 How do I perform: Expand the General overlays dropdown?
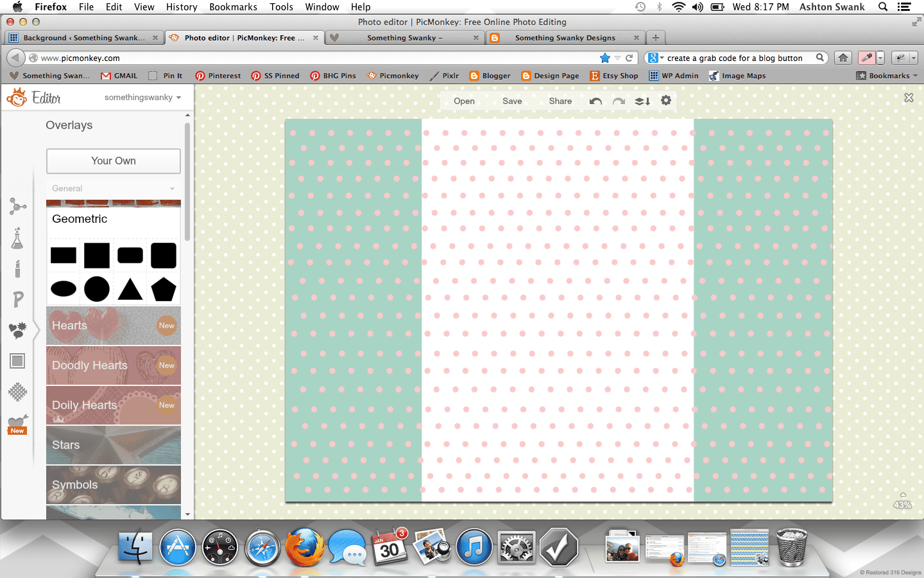[x=113, y=188]
